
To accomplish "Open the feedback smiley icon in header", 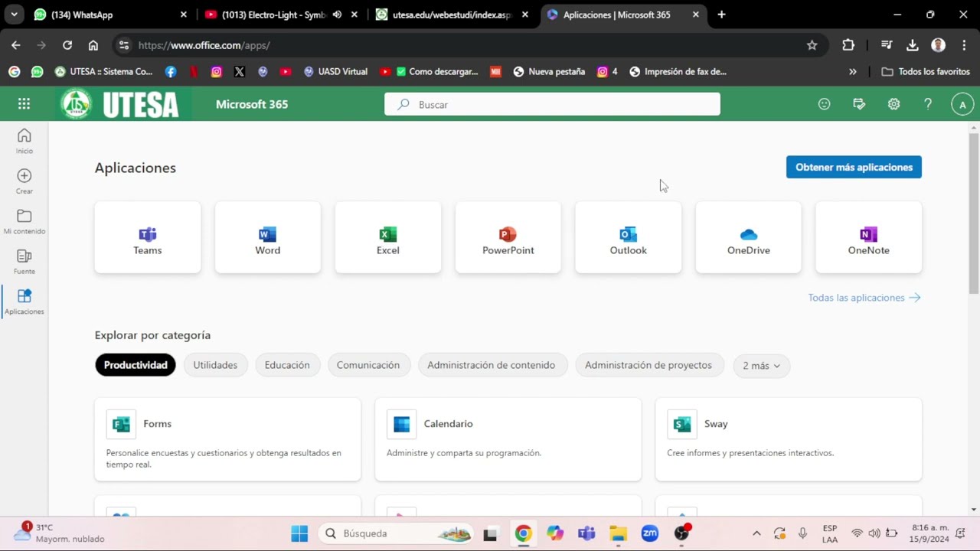I will 825,104.
